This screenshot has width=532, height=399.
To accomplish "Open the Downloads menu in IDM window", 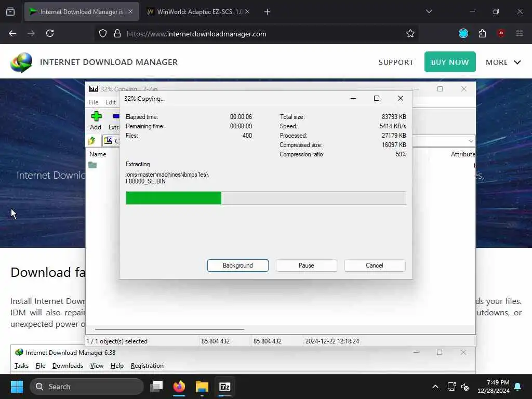I will pyautogui.click(x=68, y=366).
